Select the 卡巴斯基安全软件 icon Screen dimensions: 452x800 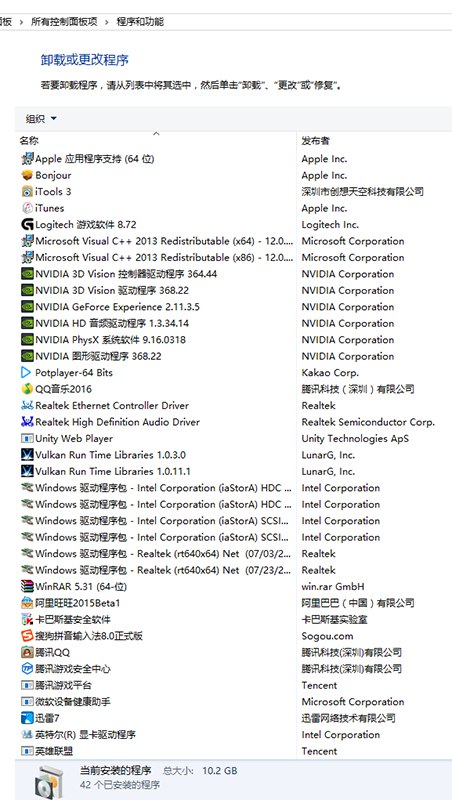(x=27, y=620)
